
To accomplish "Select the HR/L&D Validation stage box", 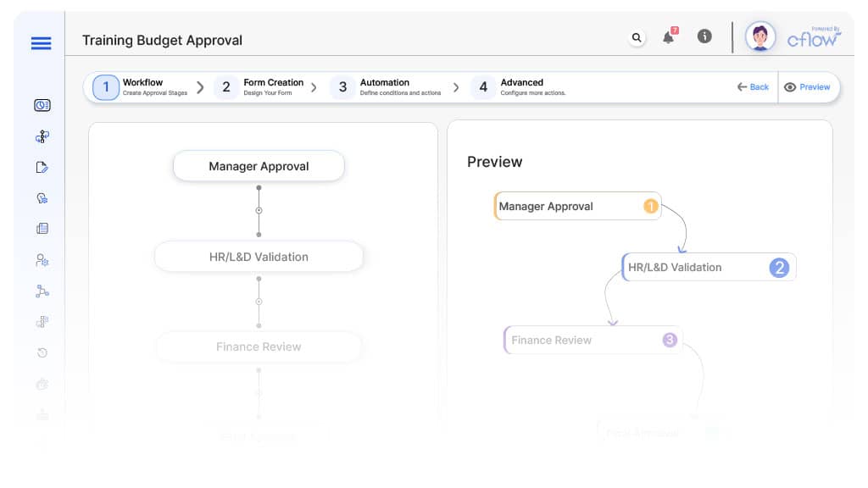I will coord(259,257).
